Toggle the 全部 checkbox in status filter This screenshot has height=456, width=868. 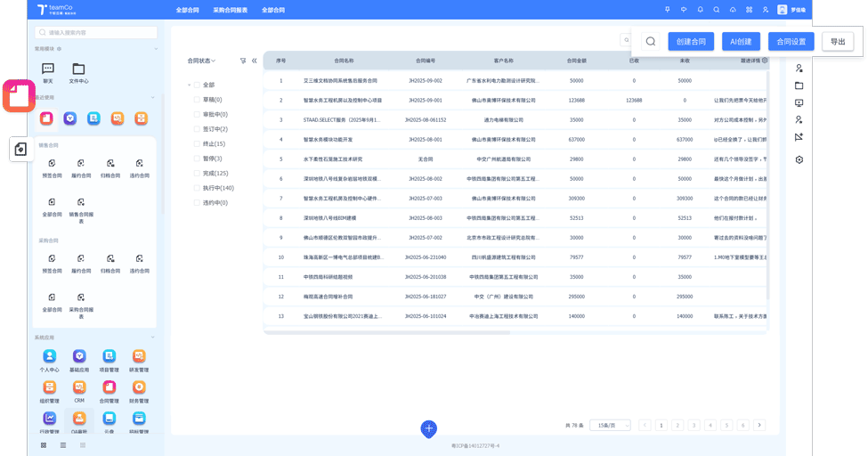click(x=197, y=85)
